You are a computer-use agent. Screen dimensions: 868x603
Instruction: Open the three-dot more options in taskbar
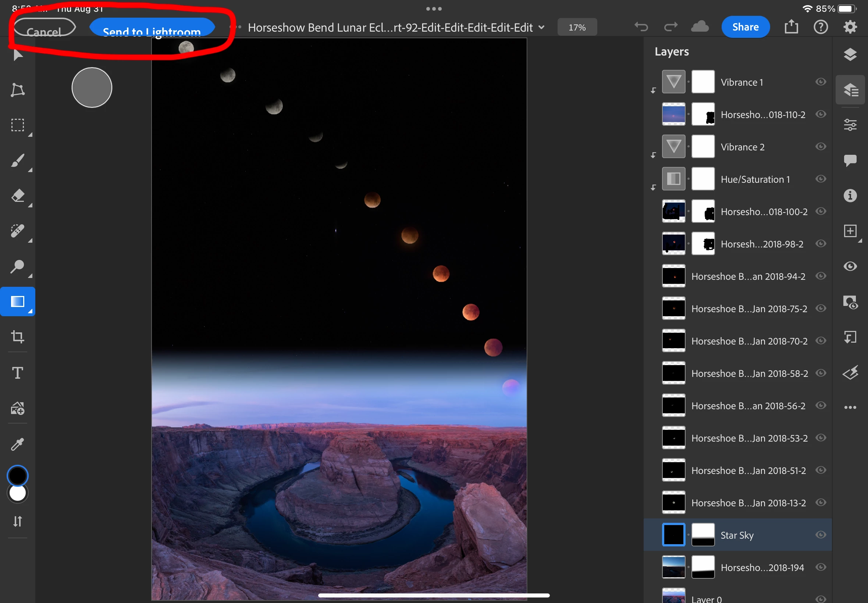[x=850, y=407]
